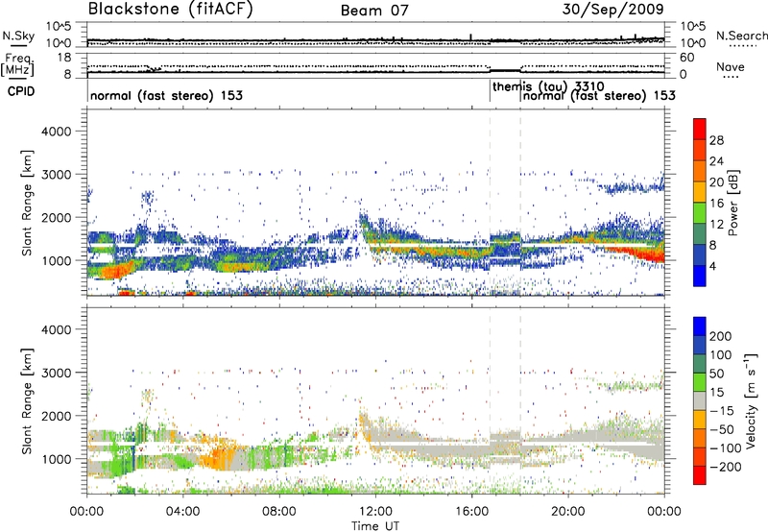This screenshot has width=768, height=532.
Task: Click the velocity panel 'Slant Range [km]' axis label
Action: [27, 400]
